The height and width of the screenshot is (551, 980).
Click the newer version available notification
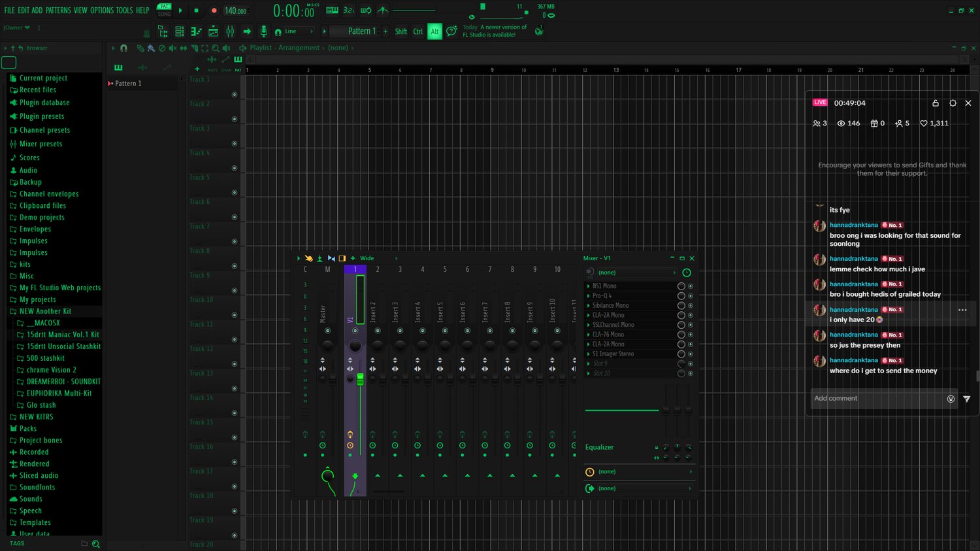(495, 31)
